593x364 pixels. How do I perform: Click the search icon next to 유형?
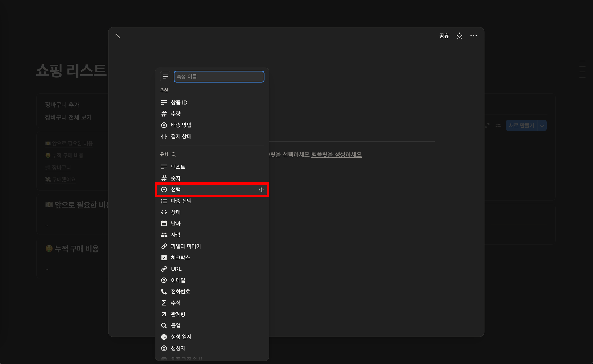click(174, 154)
